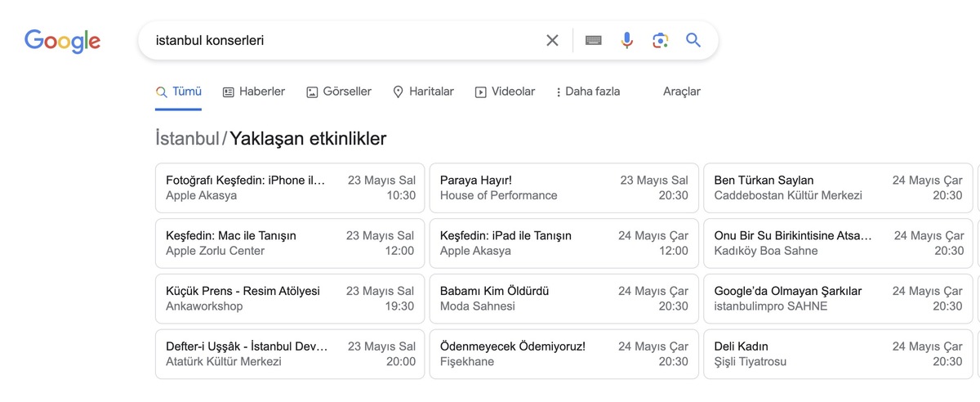Select the Tümü tab
This screenshot has height=402, width=980.
tap(179, 92)
